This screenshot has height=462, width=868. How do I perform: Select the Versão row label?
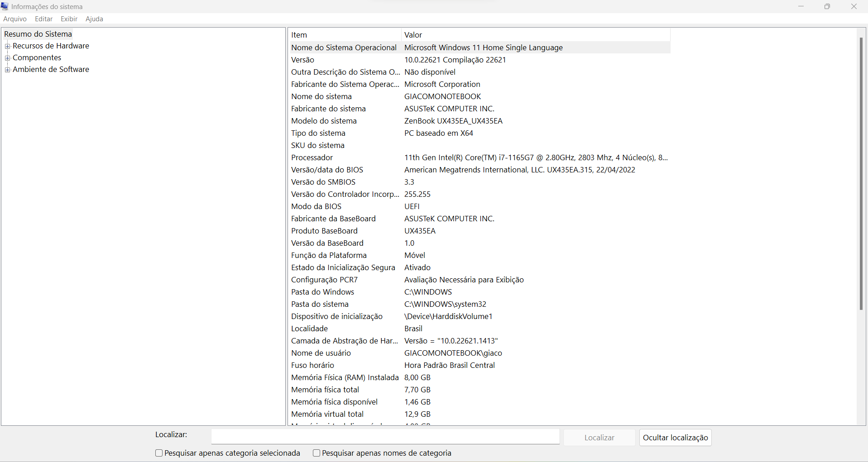[x=302, y=60]
